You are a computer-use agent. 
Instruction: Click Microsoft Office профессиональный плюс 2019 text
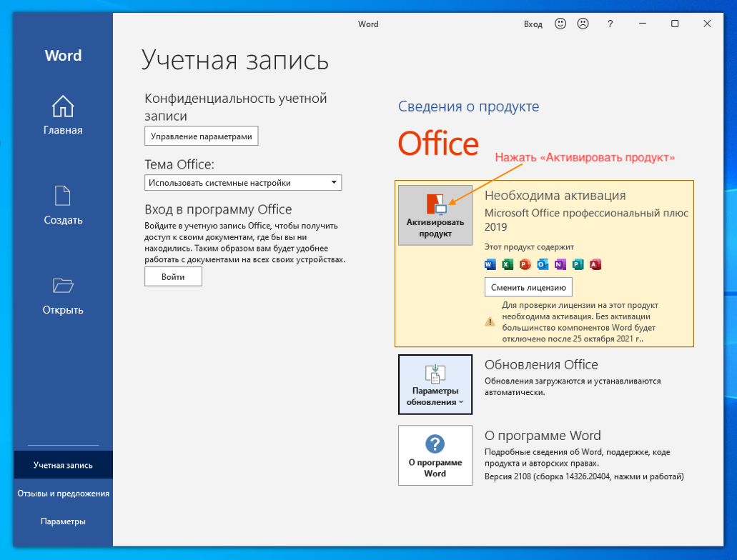coord(587,220)
